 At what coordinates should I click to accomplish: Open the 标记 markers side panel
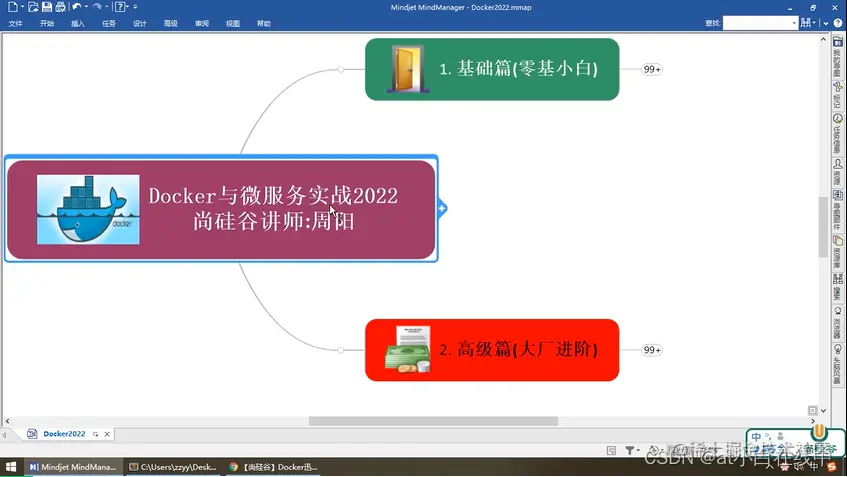(837, 94)
